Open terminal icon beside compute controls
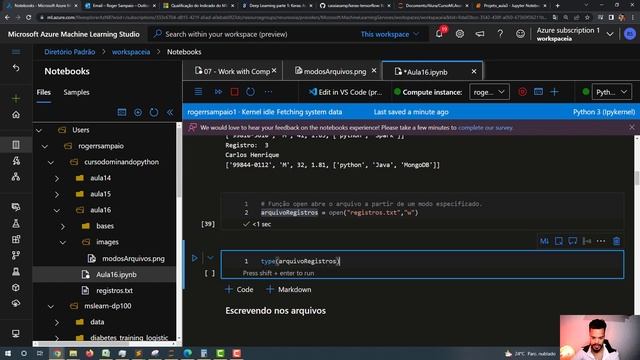Screen dimensions: 640x360 click(x=538, y=92)
